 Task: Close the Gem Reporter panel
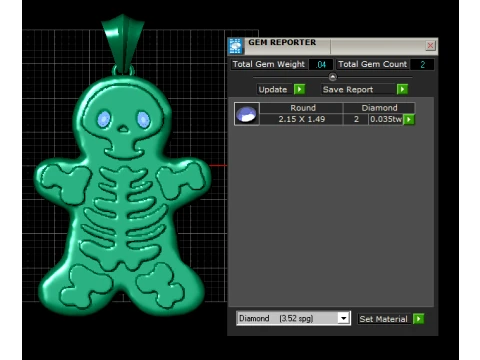pyautogui.click(x=430, y=45)
